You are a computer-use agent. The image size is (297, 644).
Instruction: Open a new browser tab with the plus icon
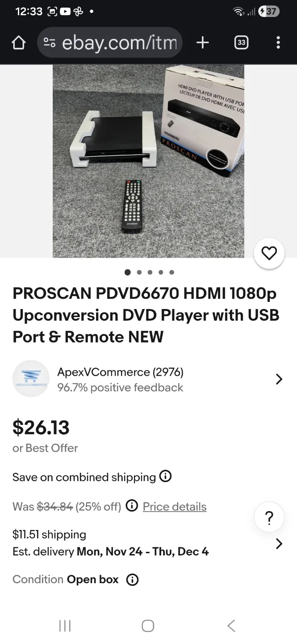(202, 42)
